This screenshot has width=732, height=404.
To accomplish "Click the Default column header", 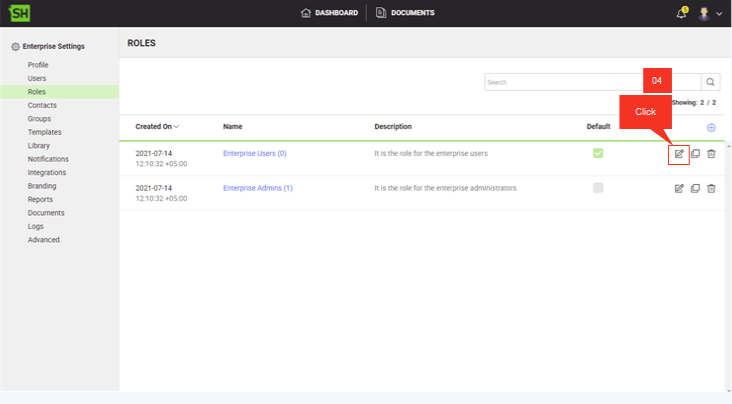I will pyautogui.click(x=598, y=127).
